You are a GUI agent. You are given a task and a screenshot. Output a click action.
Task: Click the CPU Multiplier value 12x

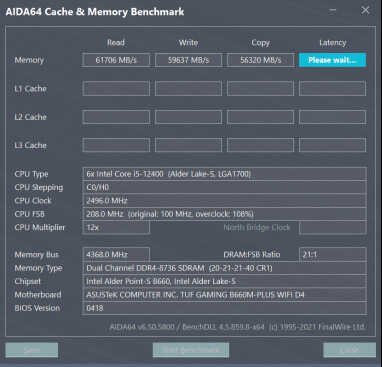116,227
